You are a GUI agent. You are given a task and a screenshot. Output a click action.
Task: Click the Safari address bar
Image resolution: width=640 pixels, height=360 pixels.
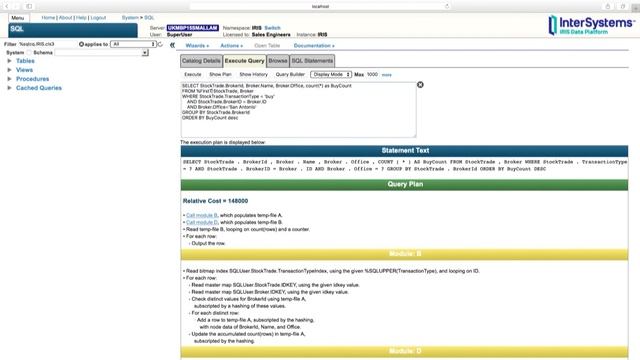pos(320,6)
